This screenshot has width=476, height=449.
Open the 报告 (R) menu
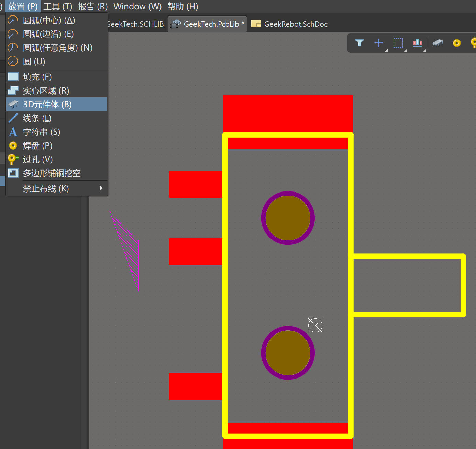pos(93,7)
